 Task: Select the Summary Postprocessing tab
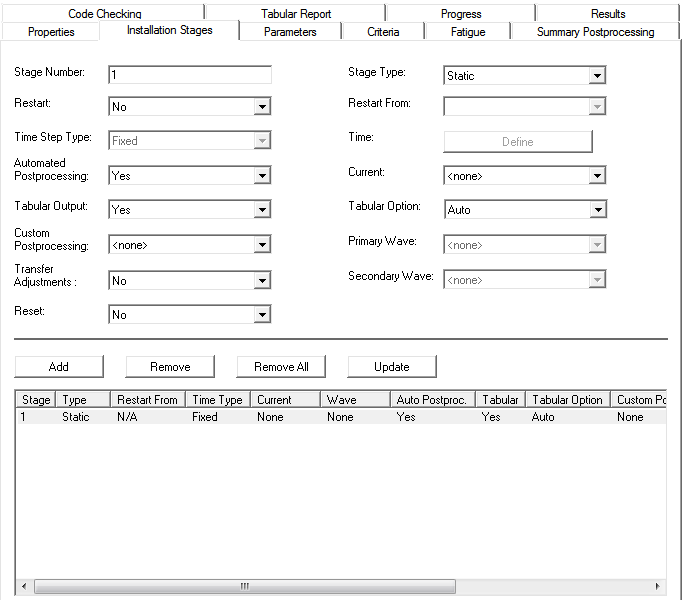pyautogui.click(x=595, y=32)
